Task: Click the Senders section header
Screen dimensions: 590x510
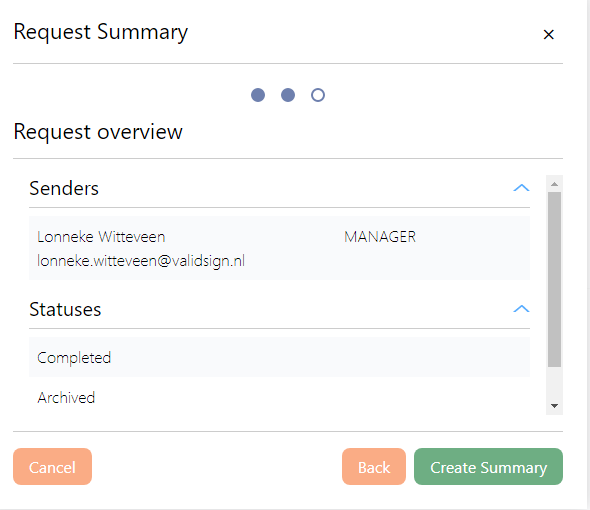Action: [279, 188]
